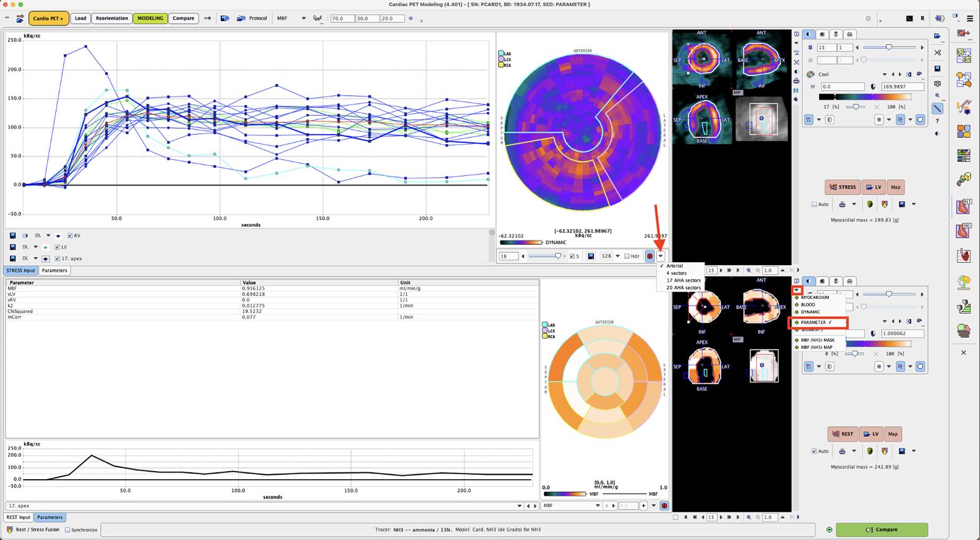Click the stress upper value 169.9897 field
This screenshot has height=540, width=980.
click(902, 86)
